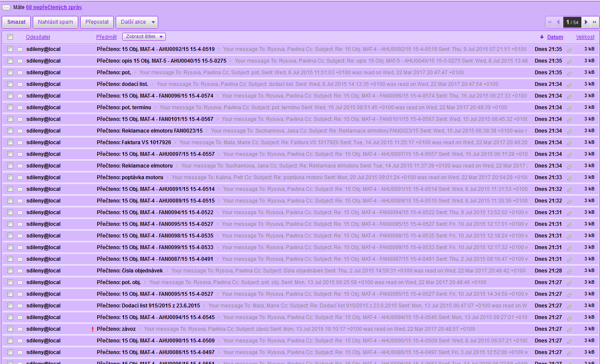The width and height of the screenshot is (600, 364).
Task: Open the '68 nepřečtených zpráv' link
Action: click(54, 7)
